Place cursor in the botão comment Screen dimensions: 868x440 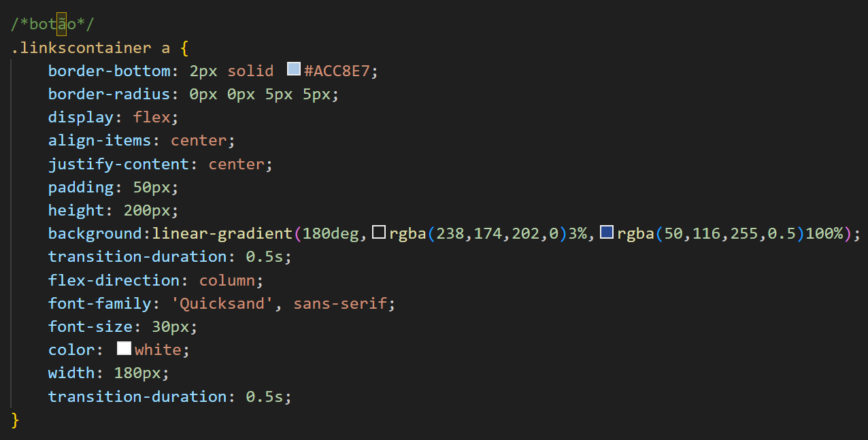52,24
